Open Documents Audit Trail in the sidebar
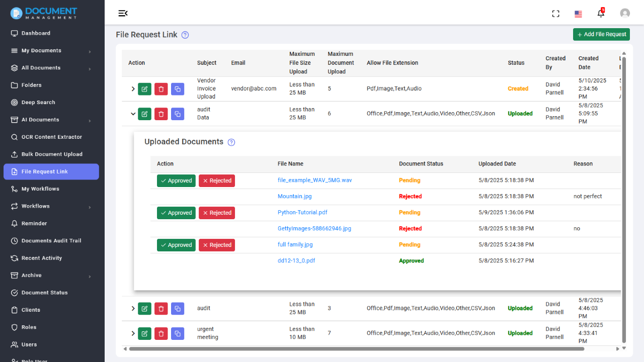This screenshot has height=362, width=644. (x=52, y=240)
